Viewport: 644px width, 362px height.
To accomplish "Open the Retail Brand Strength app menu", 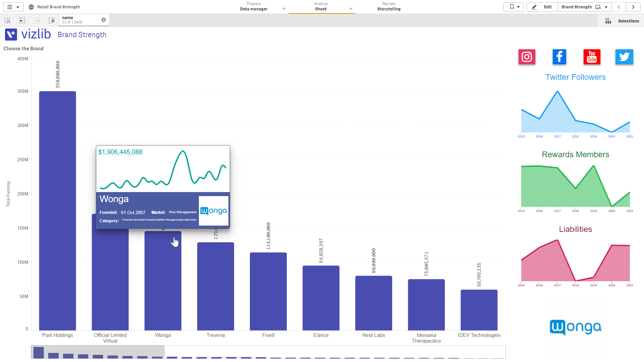I will pyautogui.click(x=31, y=7).
